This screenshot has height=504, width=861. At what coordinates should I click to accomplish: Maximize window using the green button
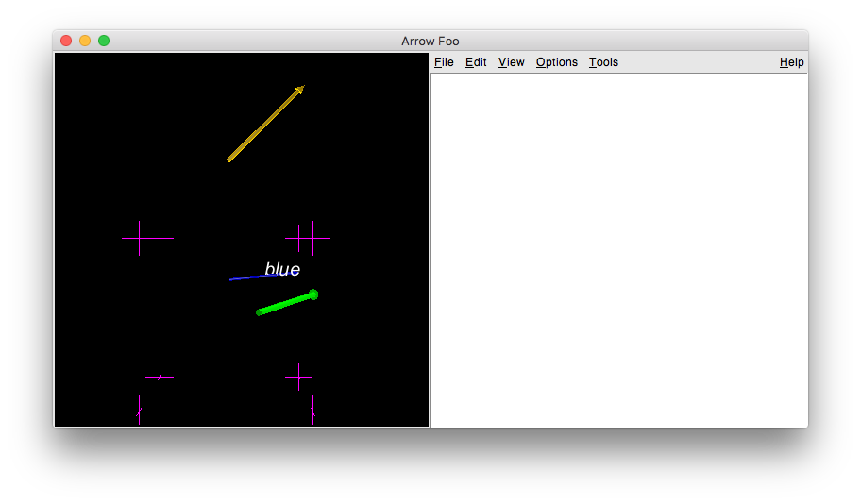(104, 41)
